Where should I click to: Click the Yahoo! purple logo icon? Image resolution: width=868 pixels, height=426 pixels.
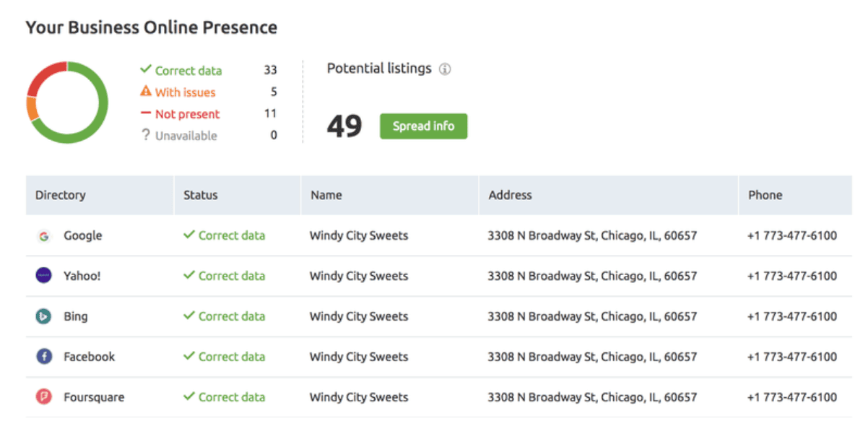coord(44,276)
